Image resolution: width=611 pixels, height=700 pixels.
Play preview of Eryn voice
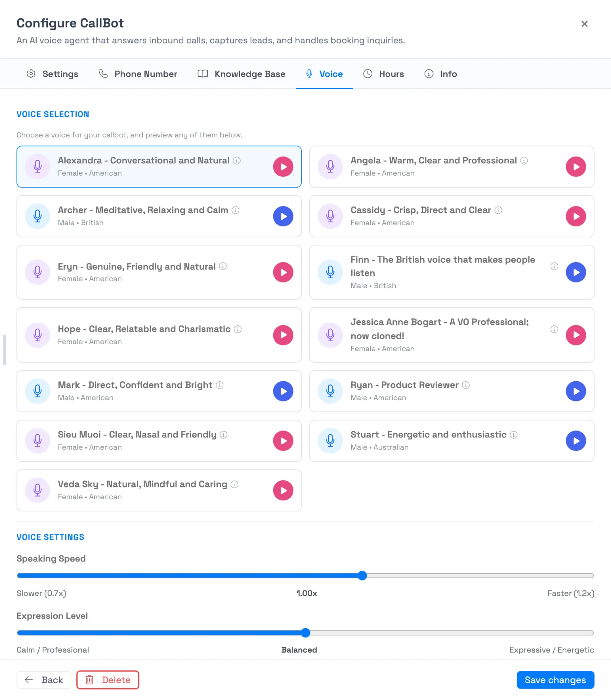(283, 272)
